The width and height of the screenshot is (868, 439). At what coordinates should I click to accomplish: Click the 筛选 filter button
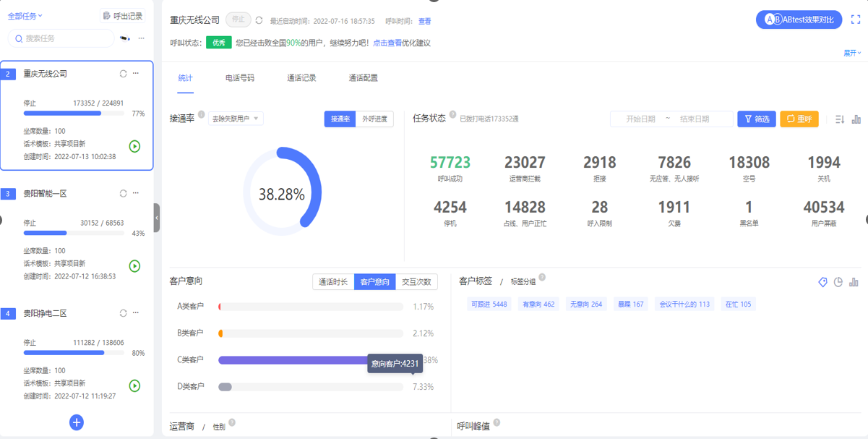pos(756,119)
